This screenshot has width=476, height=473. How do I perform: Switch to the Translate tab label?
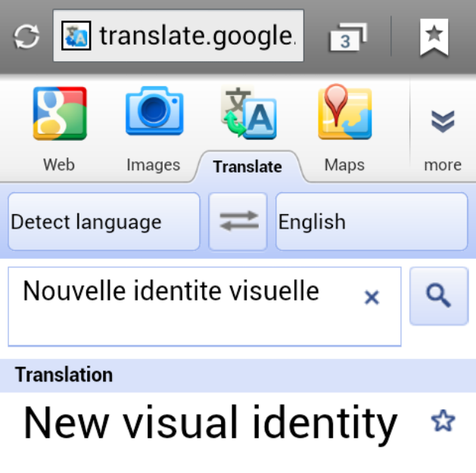(247, 166)
